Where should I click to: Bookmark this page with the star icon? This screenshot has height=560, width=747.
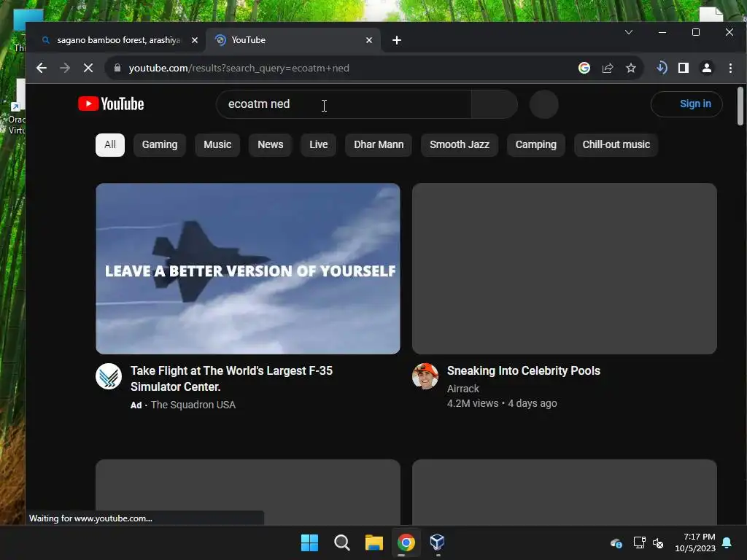pos(631,68)
